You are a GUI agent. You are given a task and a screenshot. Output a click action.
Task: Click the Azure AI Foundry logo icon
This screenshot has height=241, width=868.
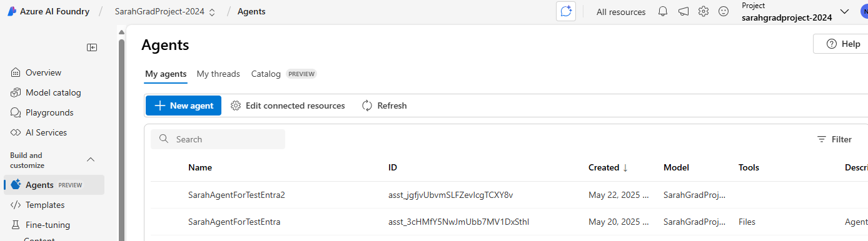pyautogui.click(x=12, y=11)
